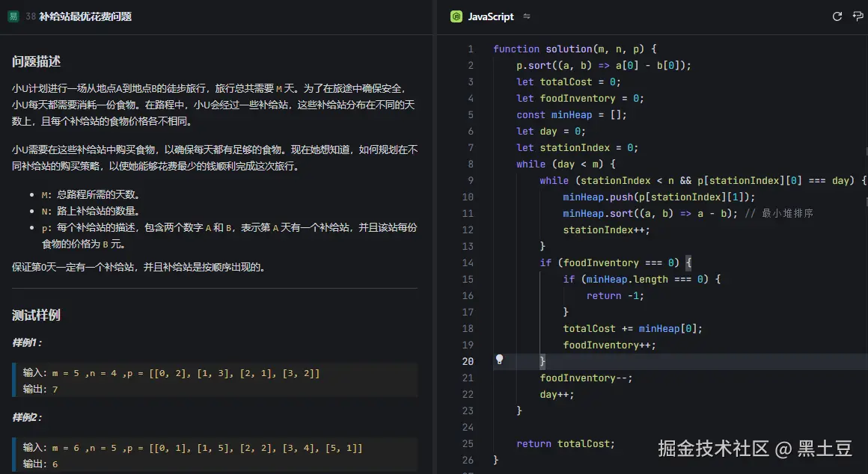This screenshot has width=868, height=474.
Task: Click the lightbulb quick-fix icon on line 20
Action: click(x=498, y=360)
